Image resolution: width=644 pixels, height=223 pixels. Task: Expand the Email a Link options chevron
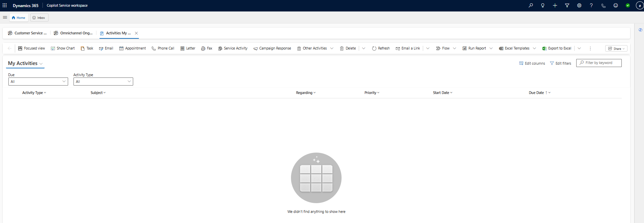pyautogui.click(x=428, y=49)
